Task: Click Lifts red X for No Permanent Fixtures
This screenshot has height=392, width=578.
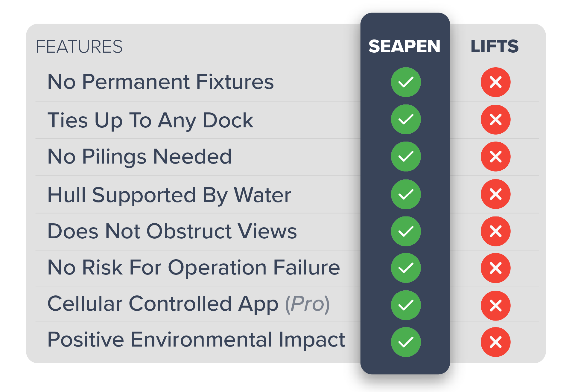Action: [495, 82]
